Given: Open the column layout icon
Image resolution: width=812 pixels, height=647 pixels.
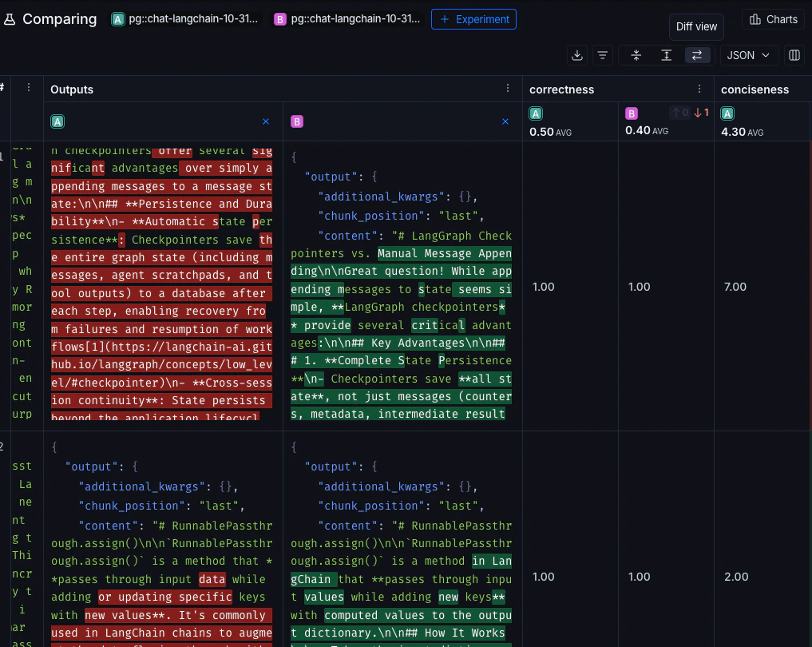Looking at the screenshot, I should [794, 55].
